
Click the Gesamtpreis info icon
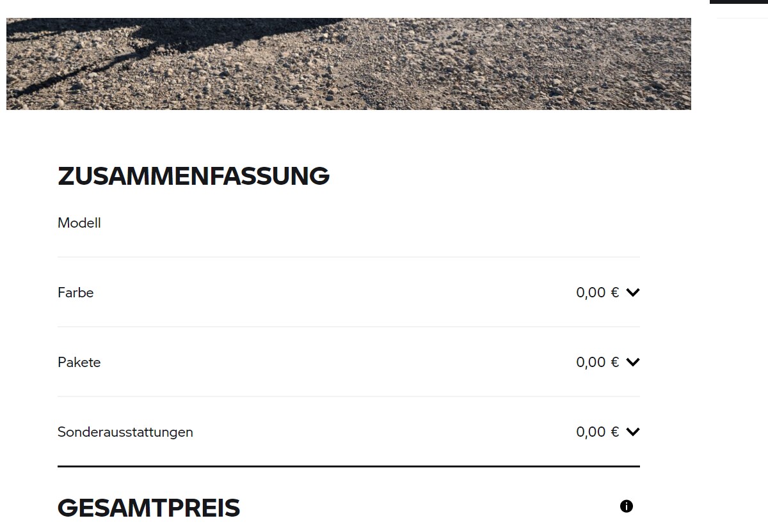coord(627,506)
